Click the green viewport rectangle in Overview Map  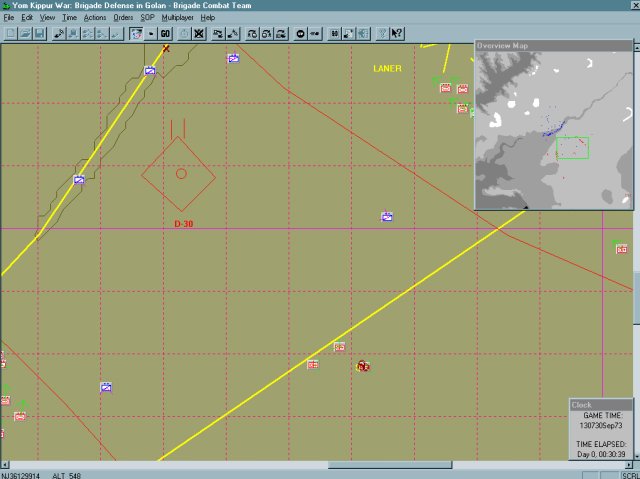(x=572, y=148)
